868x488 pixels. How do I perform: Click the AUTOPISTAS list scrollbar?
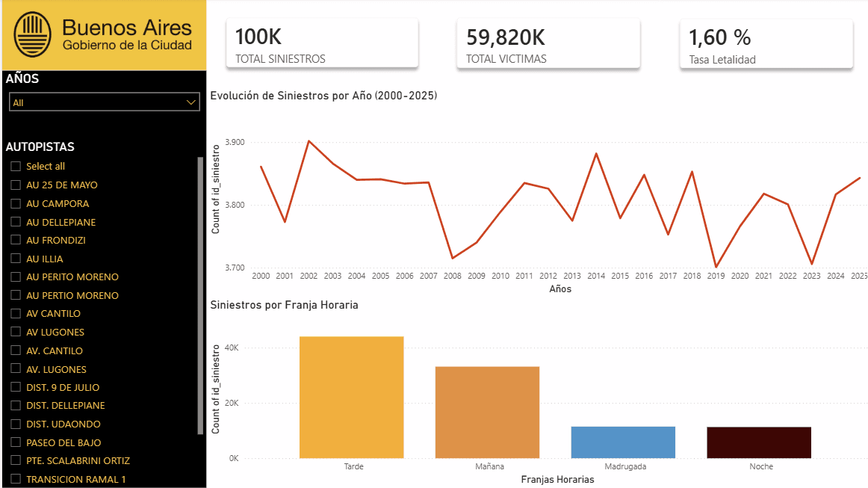[x=200, y=296]
